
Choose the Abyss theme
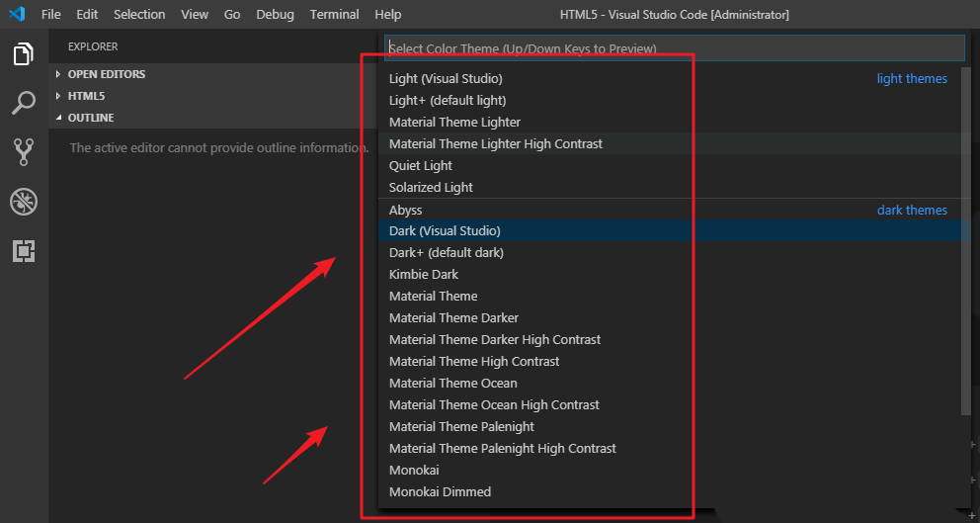(x=406, y=210)
